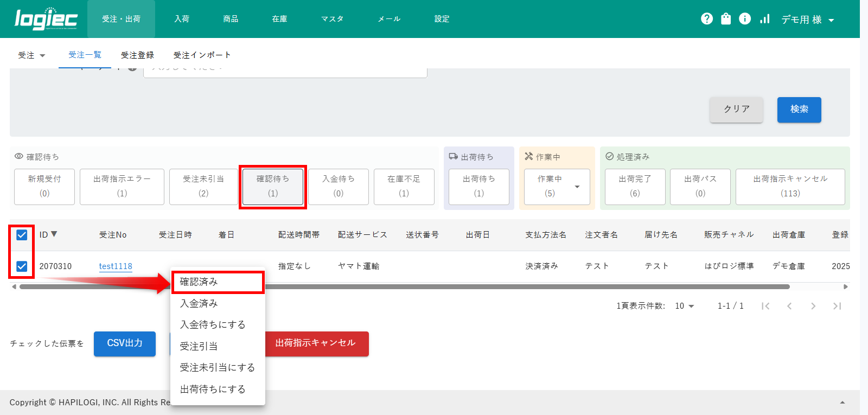Filter by 出荷指示キャンセル status

[790, 187]
